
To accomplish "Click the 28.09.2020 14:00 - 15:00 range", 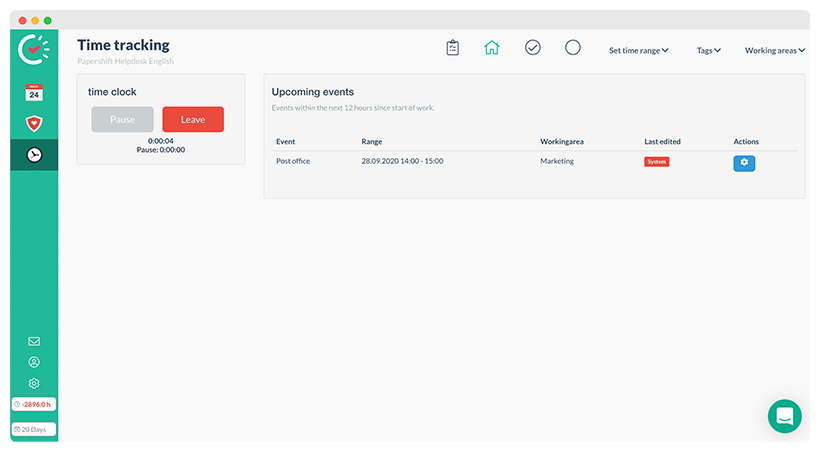I will click(x=402, y=161).
